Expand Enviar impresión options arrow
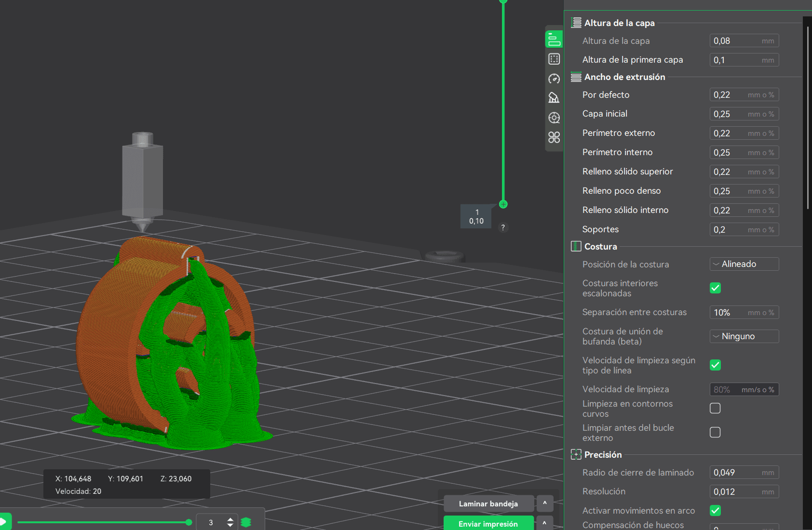 545,523
